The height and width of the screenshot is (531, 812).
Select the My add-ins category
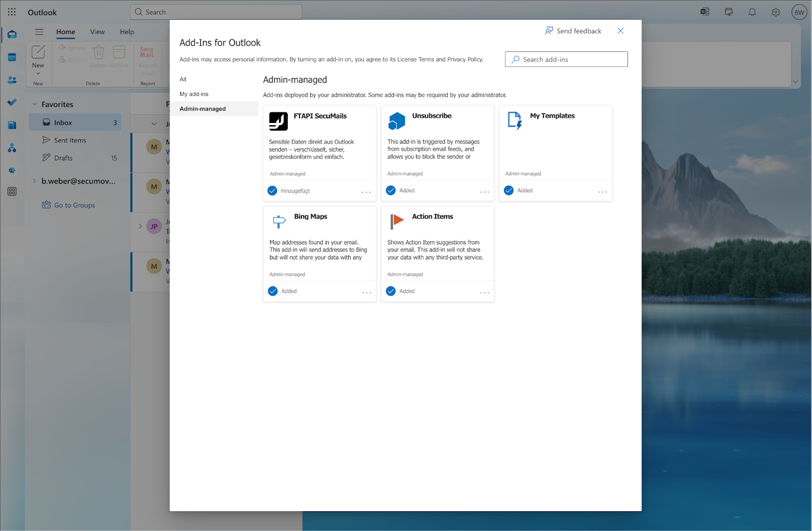click(x=194, y=94)
